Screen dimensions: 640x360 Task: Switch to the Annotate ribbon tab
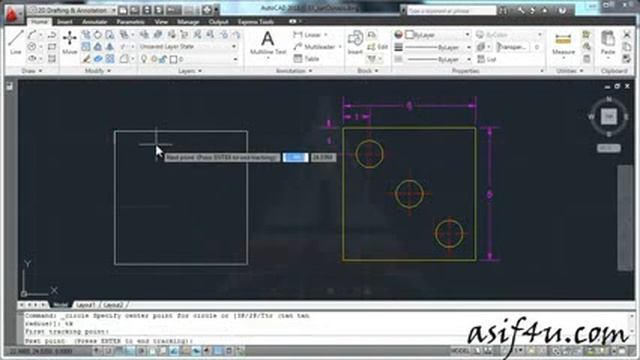point(94,22)
